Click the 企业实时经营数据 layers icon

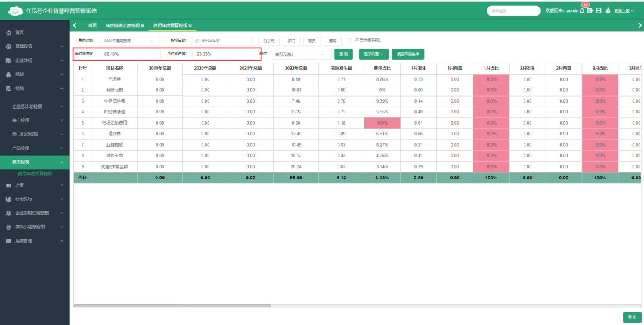[x=8, y=213]
